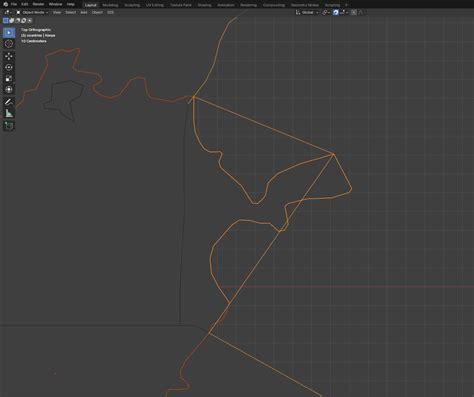Open the viewport Object menu
The image size is (474, 397).
(97, 12)
